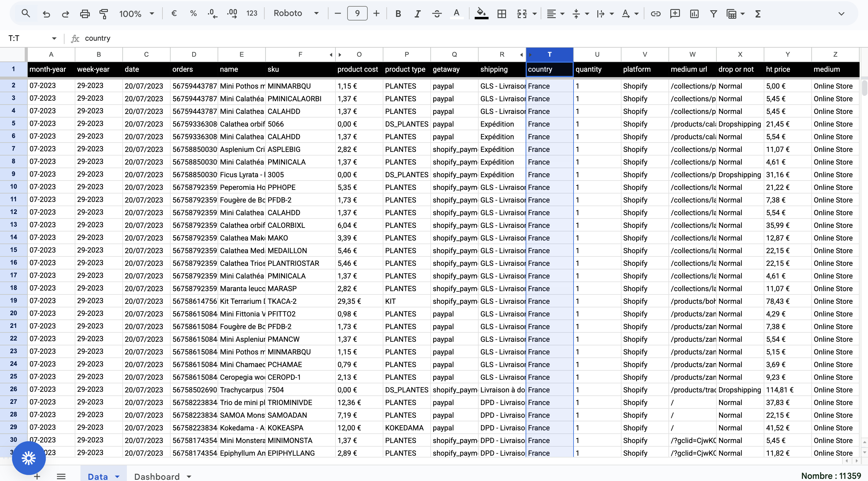This screenshot has width=868, height=481.
Task: Expand hidden column after column R
Action: pyautogui.click(x=521, y=55)
